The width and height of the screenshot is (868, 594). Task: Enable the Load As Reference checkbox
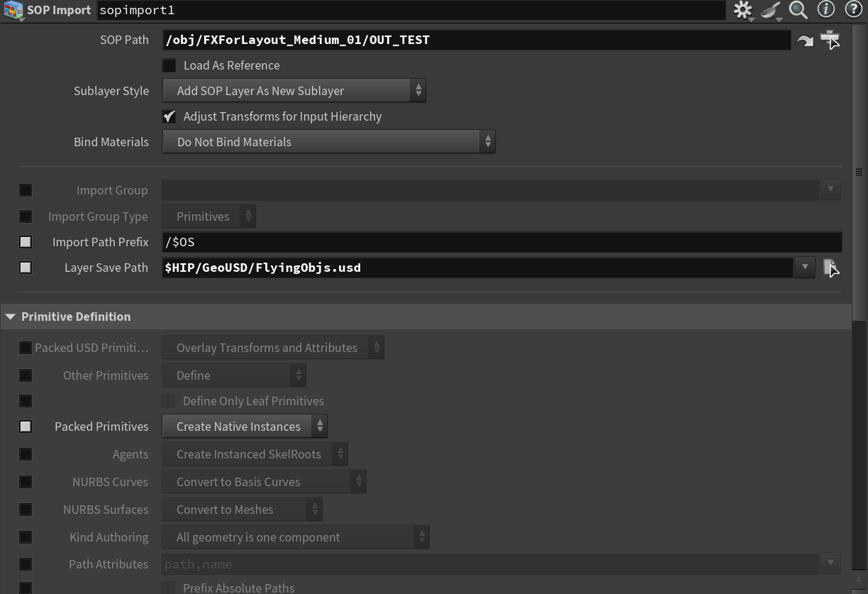point(169,66)
